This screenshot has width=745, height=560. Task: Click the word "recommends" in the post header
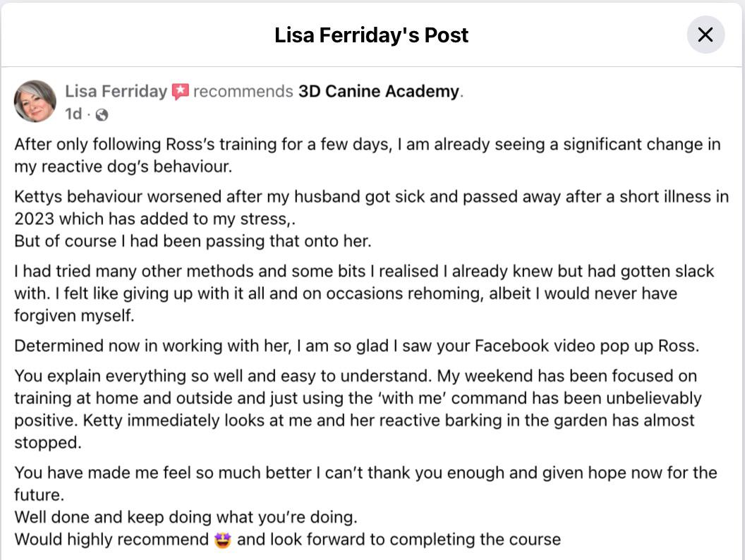243,91
